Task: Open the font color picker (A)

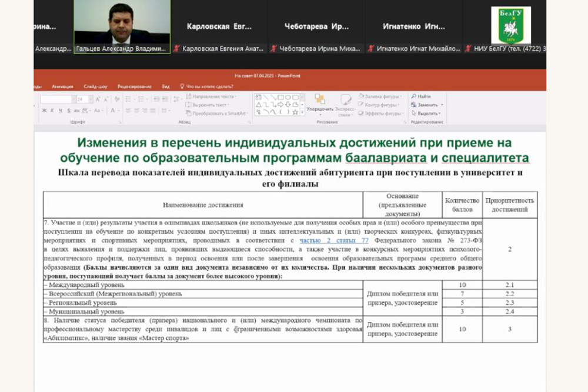Action: click(113, 110)
